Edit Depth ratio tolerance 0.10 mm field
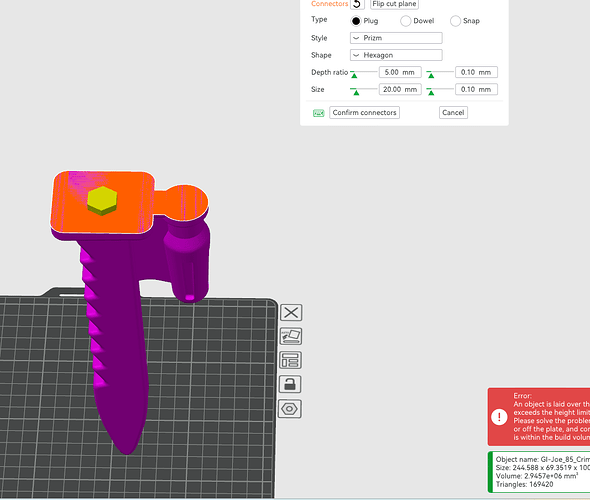The width and height of the screenshot is (590, 500). [x=476, y=72]
